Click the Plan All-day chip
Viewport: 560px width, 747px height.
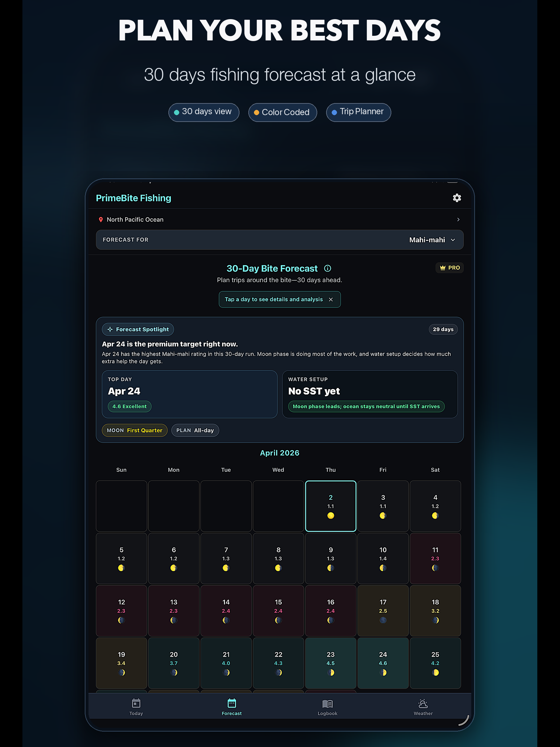pyautogui.click(x=195, y=430)
